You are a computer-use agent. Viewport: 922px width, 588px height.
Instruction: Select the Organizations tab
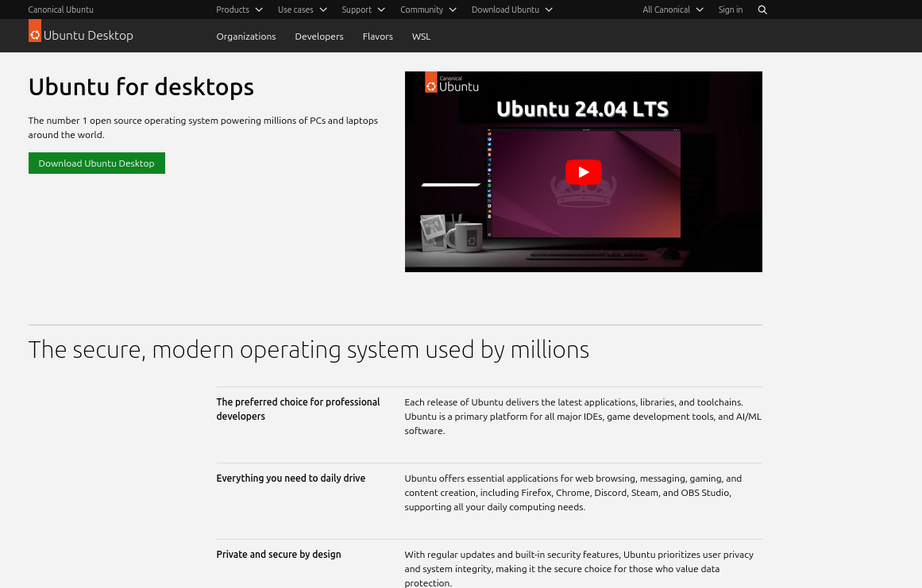[245, 36]
